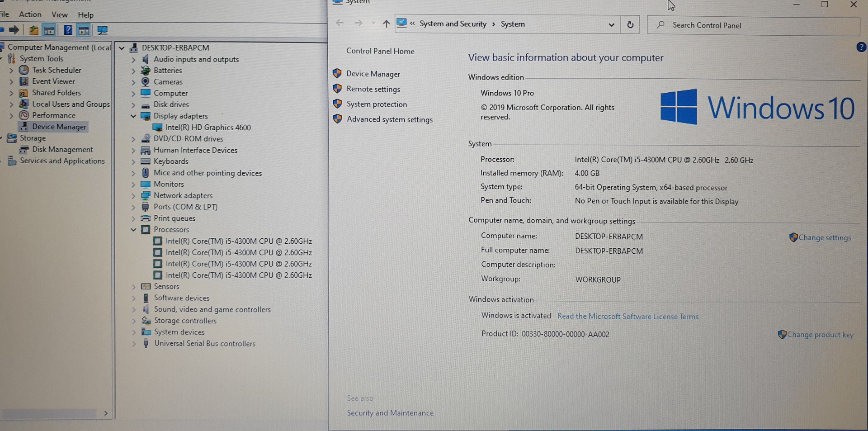The width and height of the screenshot is (868, 431).
Task: Click the Up arrow in Control Panel navigation
Action: pyautogui.click(x=386, y=24)
